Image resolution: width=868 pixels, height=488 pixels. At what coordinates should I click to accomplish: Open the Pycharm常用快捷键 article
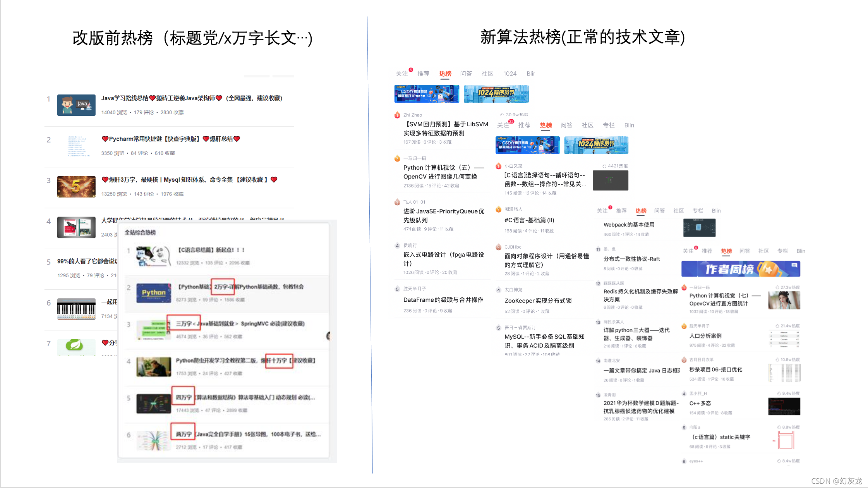pyautogui.click(x=171, y=139)
